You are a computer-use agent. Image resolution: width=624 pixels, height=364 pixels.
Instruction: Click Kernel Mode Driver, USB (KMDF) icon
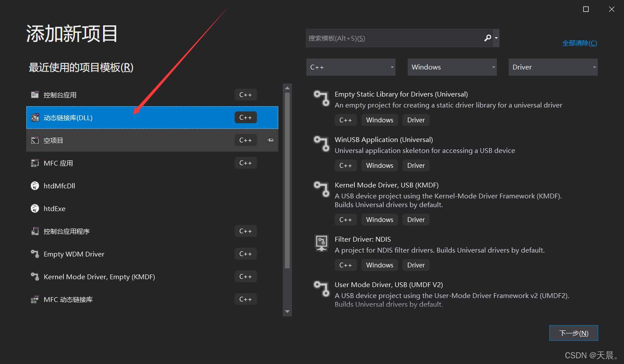322,189
